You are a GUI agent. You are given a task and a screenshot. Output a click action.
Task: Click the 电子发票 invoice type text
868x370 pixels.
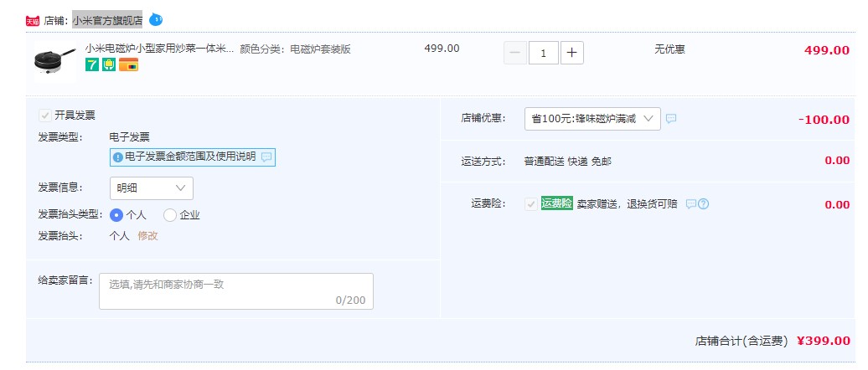(x=130, y=137)
